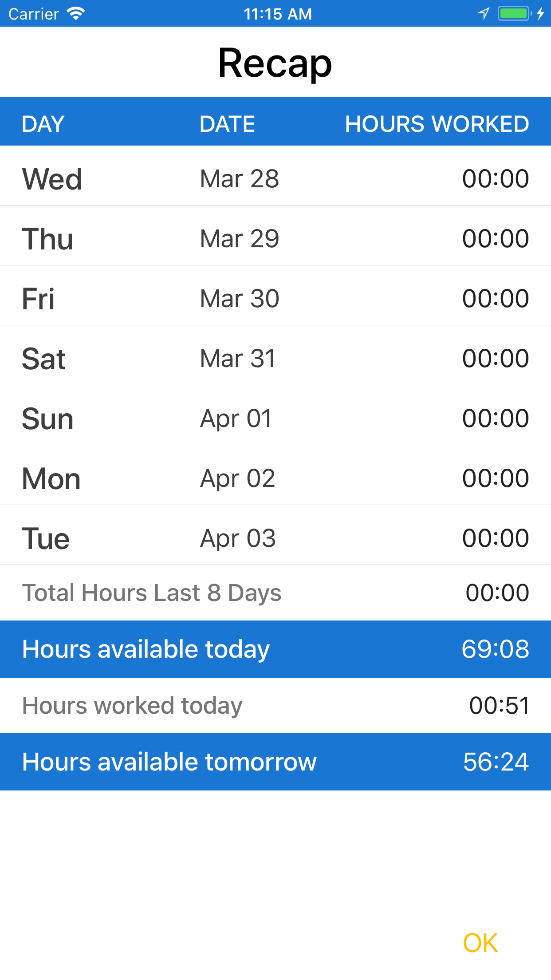This screenshot has height=980, width=551.
Task: Tap the HOURS WORKED column header
Action: (x=437, y=124)
